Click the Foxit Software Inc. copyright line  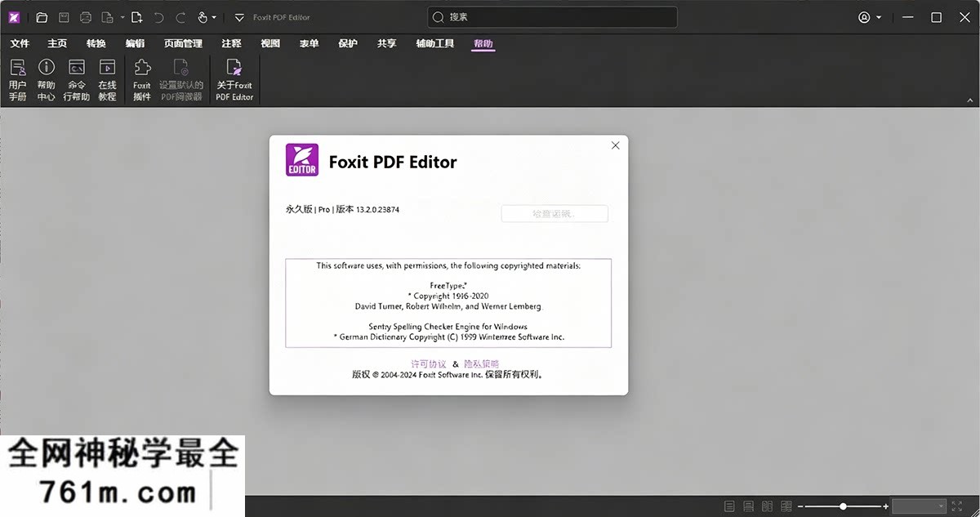[x=448, y=375]
